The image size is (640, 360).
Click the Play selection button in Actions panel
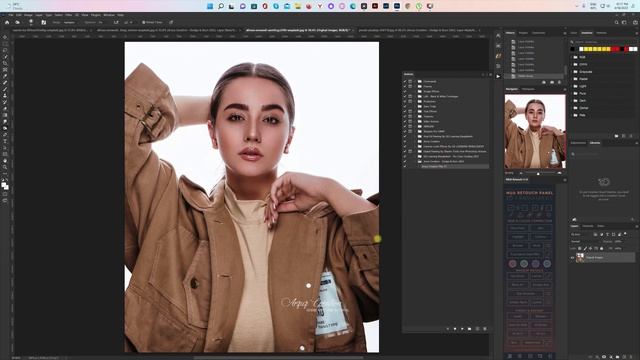[462, 329]
